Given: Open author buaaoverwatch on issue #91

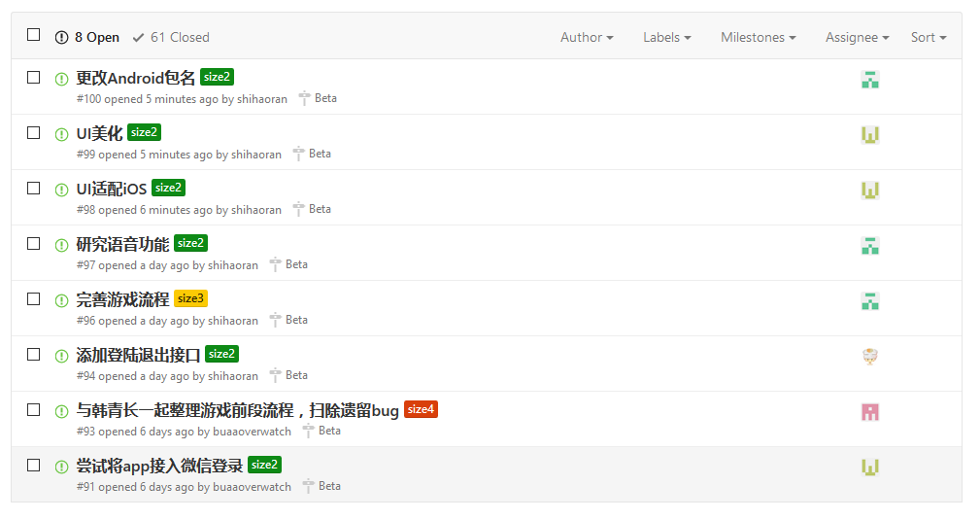Looking at the screenshot, I should click(252, 486).
